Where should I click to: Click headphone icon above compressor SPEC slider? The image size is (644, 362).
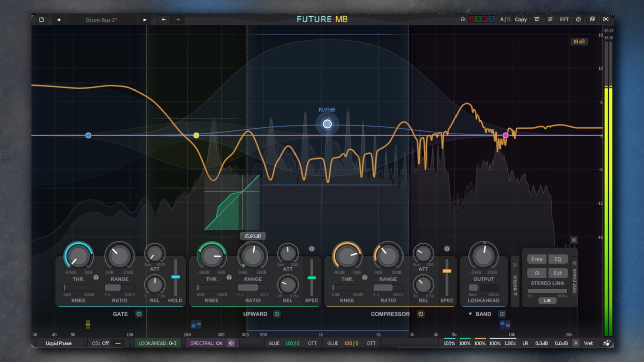point(447,249)
